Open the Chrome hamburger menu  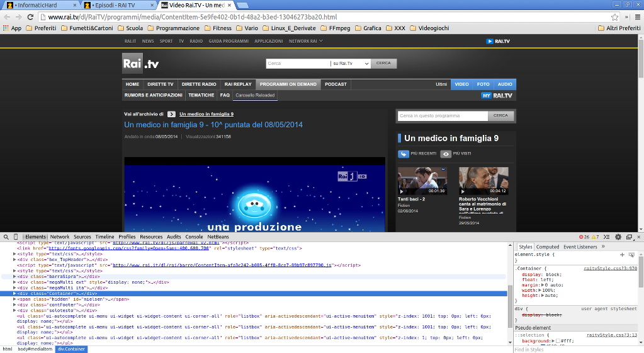[638, 17]
